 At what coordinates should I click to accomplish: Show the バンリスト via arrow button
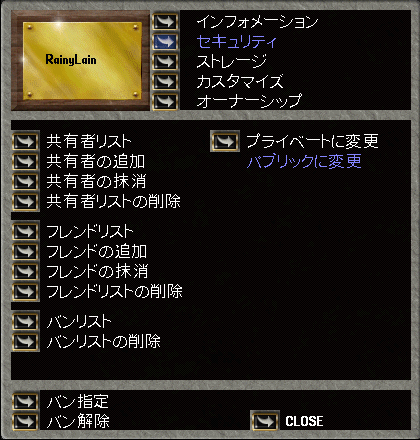click(x=25, y=322)
